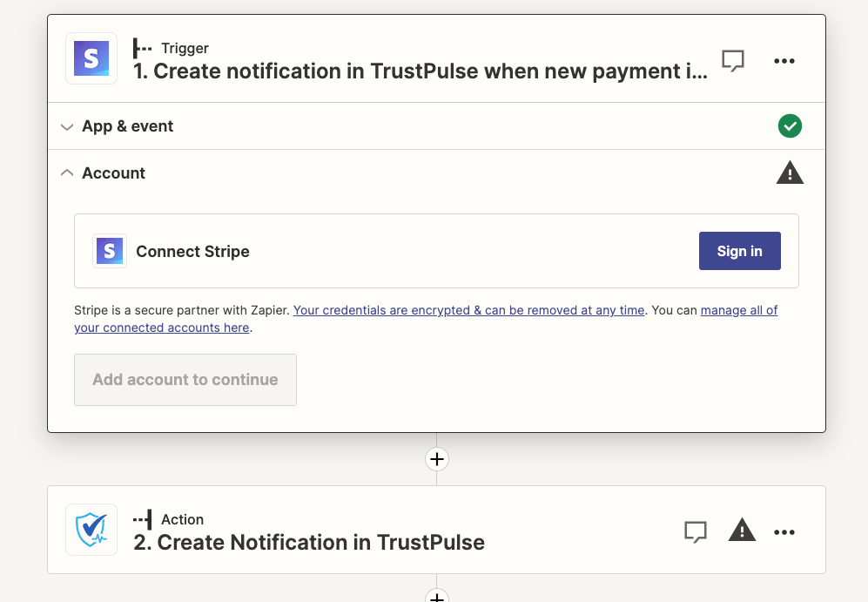
Task: Click the Stripe logo in trigger header
Action: tap(91, 58)
